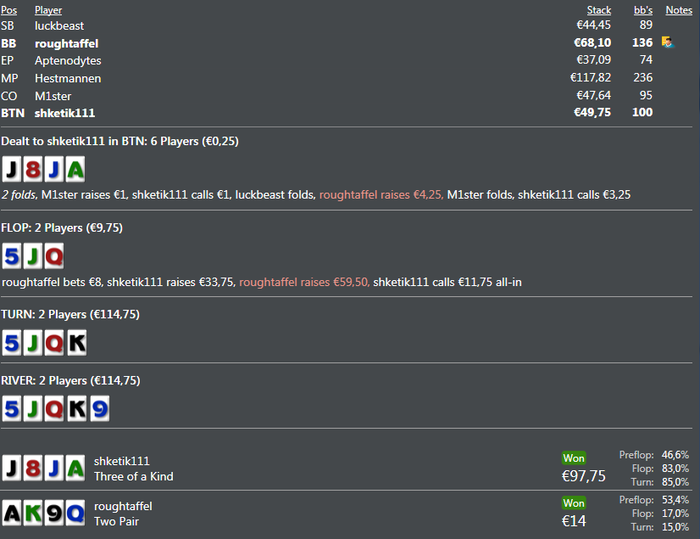Select the green Ace hole card dealt preflop

[75, 170]
